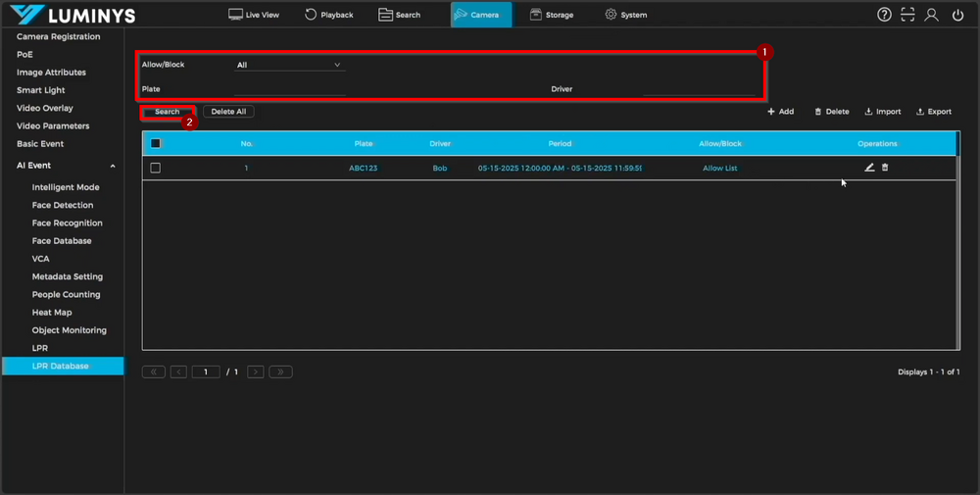980x495 pixels.
Task: Click Import plate list button
Action: coord(883,112)
